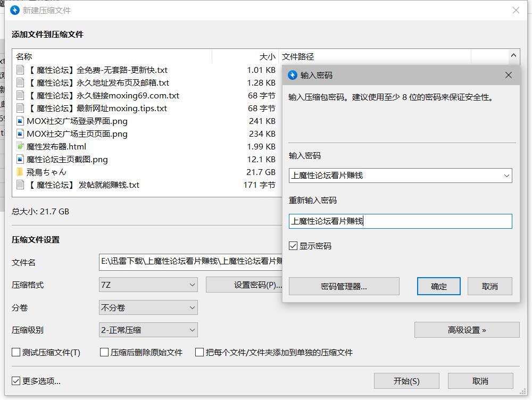532x400 pixels.
Task: Click the image icon of 魔性论坛主页截图.png
Action: coord(20,159)
